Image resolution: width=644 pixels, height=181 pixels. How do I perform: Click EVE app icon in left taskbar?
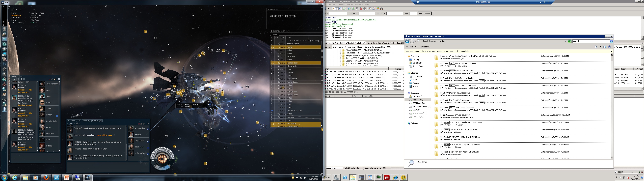pos(88,177)
